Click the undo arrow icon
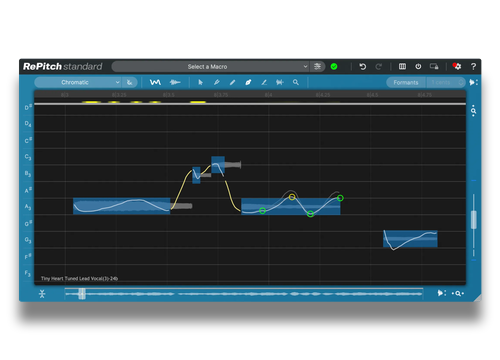 coord(363,67)
